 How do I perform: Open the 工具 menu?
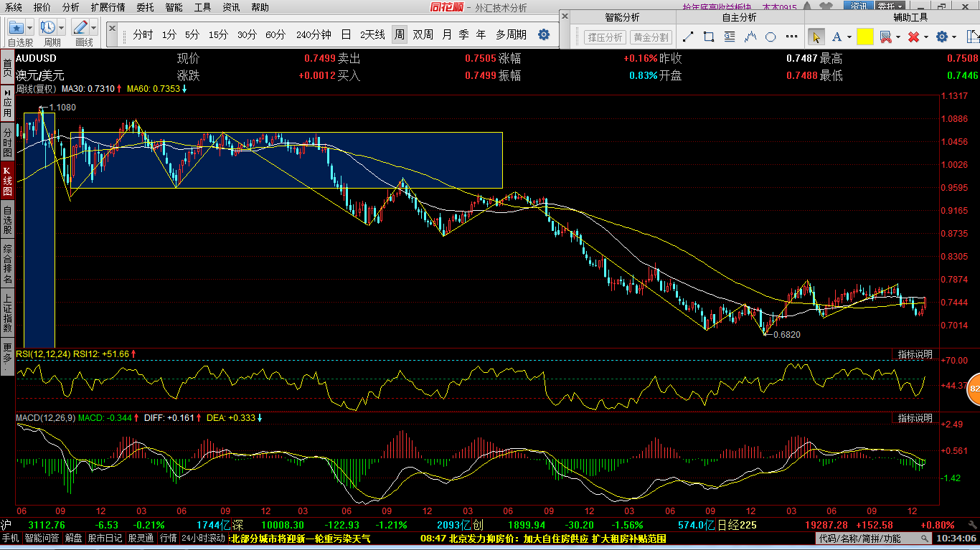pos(203,7)
